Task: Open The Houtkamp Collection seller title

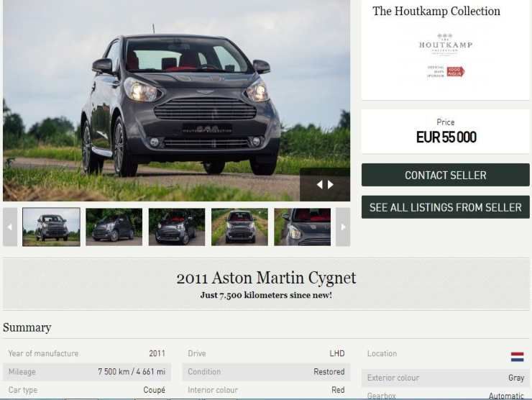Action: click(x=436, y=12)
